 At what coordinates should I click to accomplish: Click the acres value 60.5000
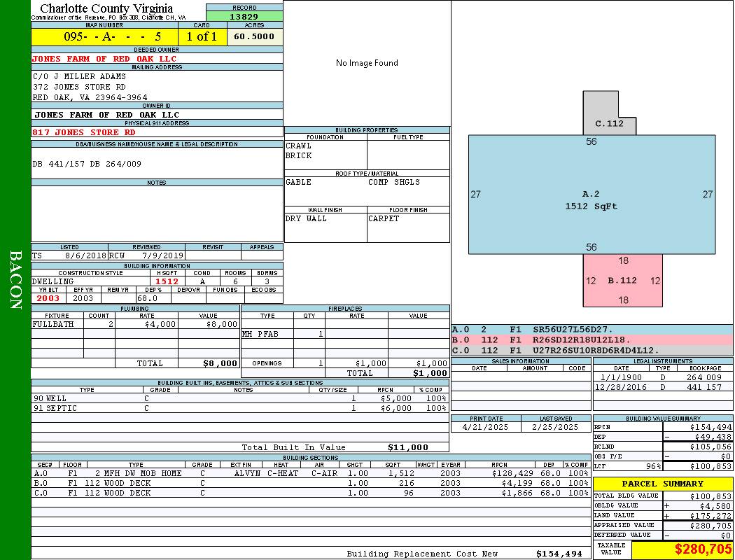pos(255,36)
